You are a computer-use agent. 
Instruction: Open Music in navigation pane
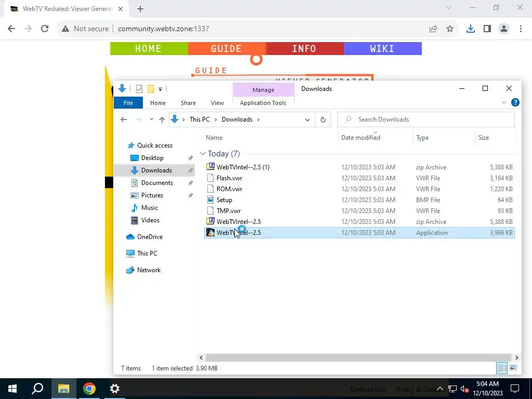[149, 208]
